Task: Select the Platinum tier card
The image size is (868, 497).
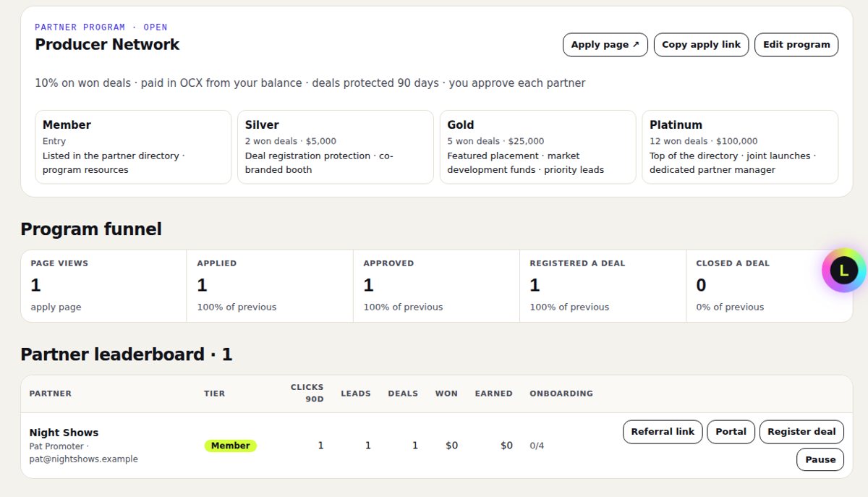Action: click(740, 147)
